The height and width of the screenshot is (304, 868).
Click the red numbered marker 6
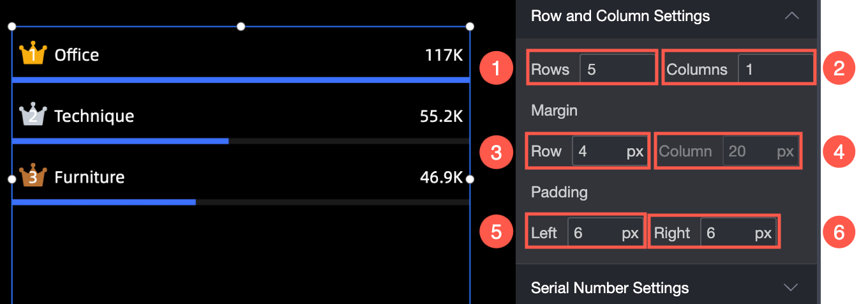(x=839, y=233)
